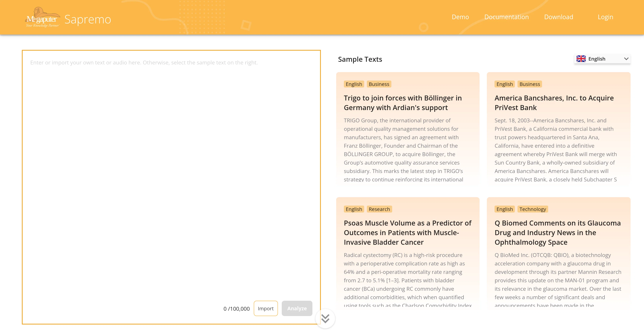Viewport: 644px width, 336px height.
Task: Click the Sept. 18, 2003 sample body text
Action: pyautogui.click(x=556, y=150)
